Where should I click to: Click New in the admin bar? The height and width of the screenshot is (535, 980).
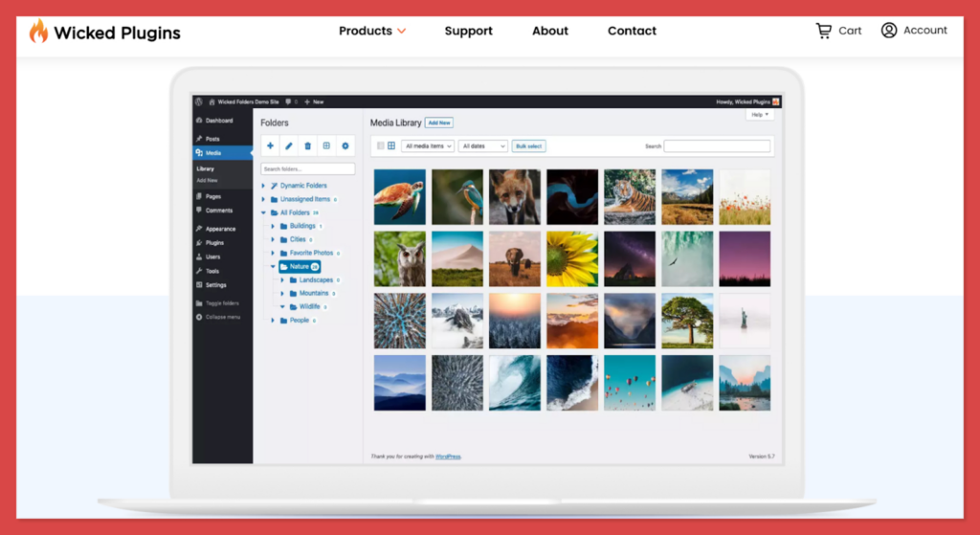(x=314, y=101)
